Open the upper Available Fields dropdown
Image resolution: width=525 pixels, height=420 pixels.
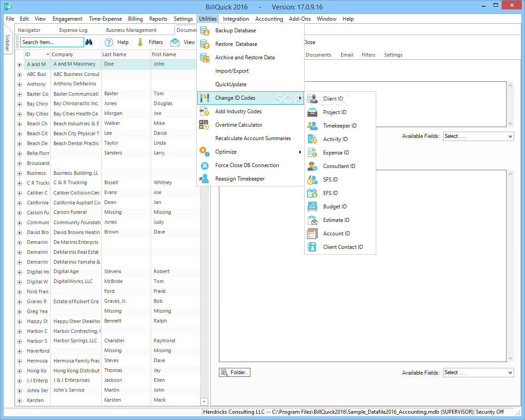(478, 136)
